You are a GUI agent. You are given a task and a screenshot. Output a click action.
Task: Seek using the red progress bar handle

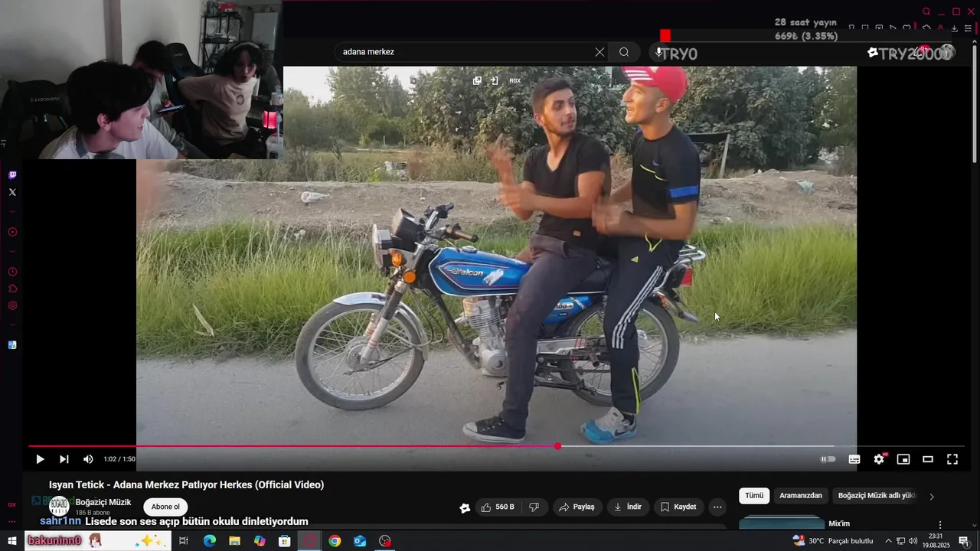[x=558, y=446]
